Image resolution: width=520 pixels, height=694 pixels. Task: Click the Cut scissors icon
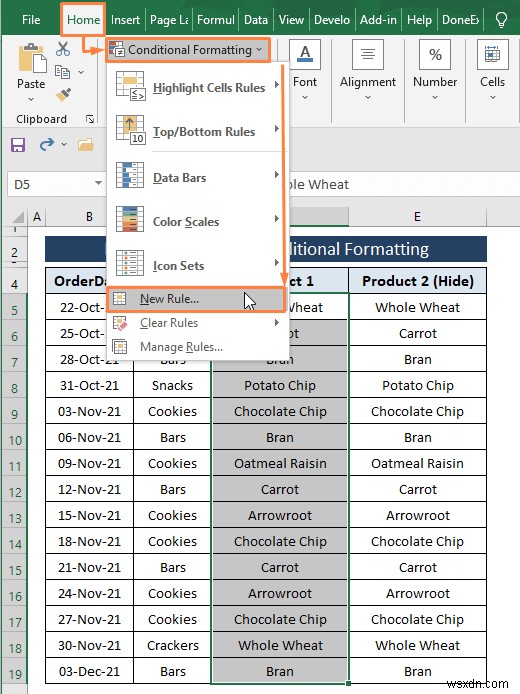pyautogui.click(x=63, y=49)
